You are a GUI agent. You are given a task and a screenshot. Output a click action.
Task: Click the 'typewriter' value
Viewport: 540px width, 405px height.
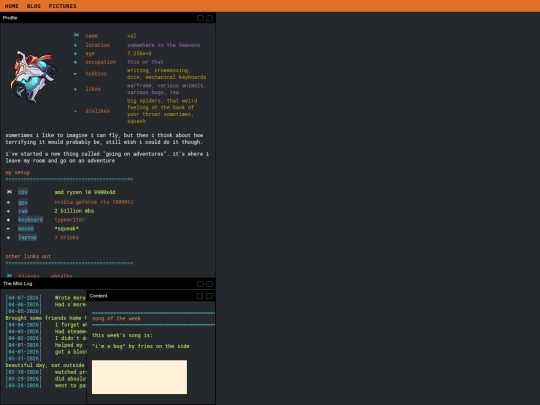tap(70, 220)
